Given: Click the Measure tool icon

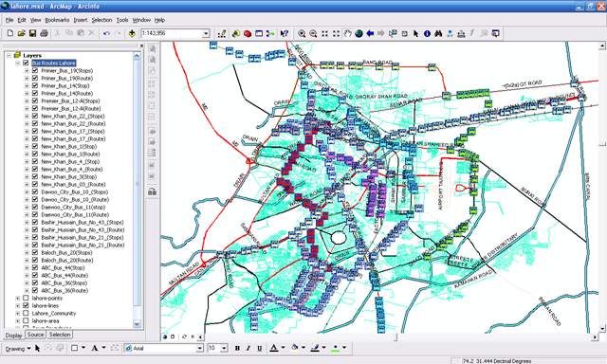Looking at the screenshot, I should (x=461, y=34).
